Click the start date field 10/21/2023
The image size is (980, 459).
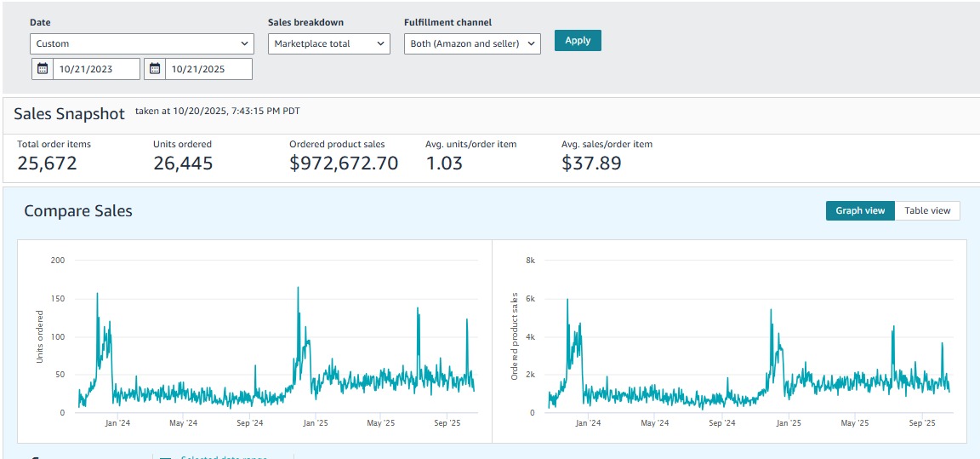(96, 69)
